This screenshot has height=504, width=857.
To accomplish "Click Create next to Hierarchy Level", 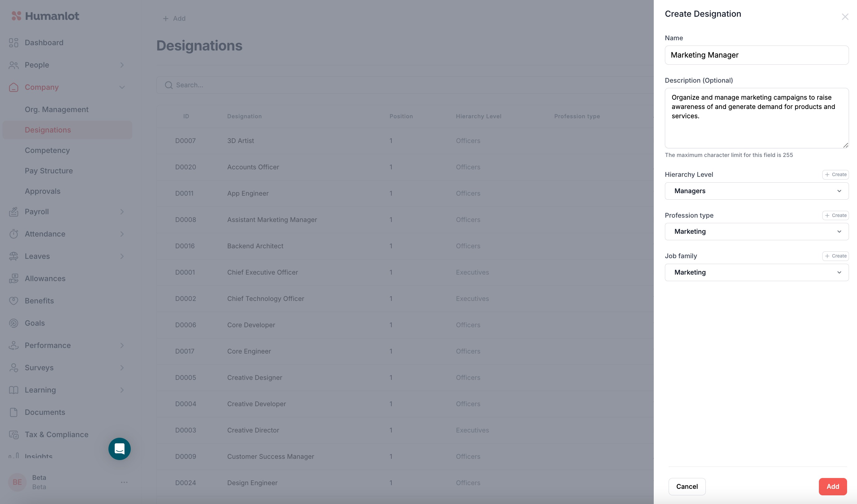I will click(835, 174).
